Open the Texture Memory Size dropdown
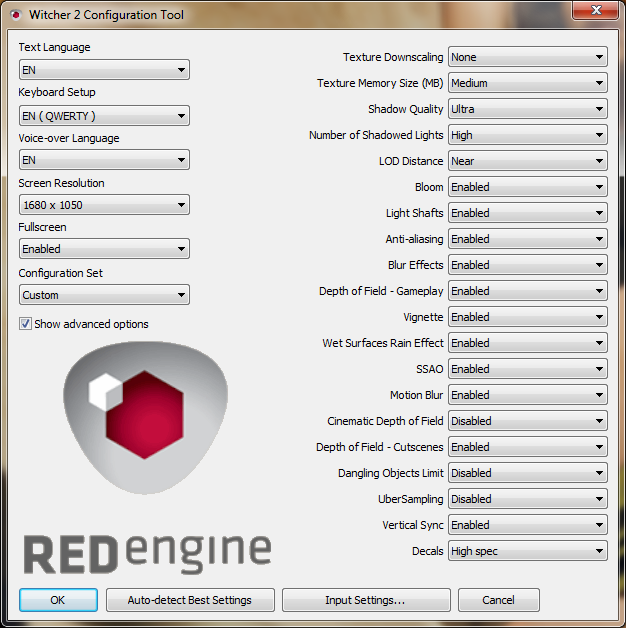Screen dimensions: 626x628 (527, 83)
